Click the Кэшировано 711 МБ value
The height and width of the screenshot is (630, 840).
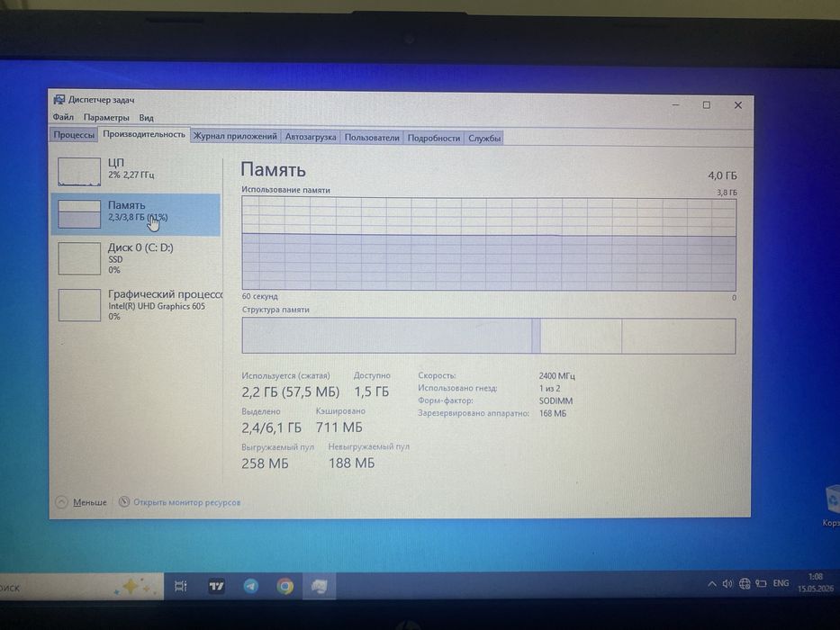339,427
